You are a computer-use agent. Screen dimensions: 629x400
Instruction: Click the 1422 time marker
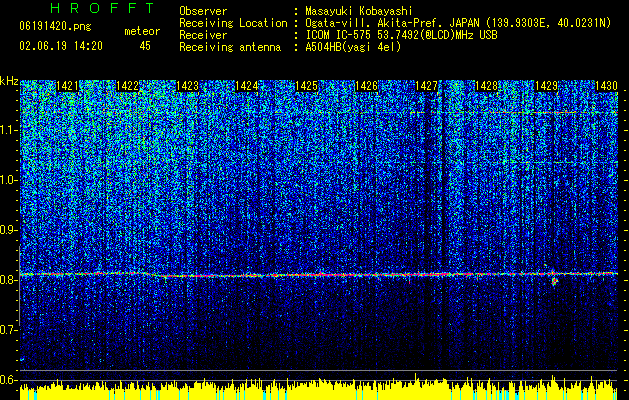pyautogui.click(x=127, y=86)
